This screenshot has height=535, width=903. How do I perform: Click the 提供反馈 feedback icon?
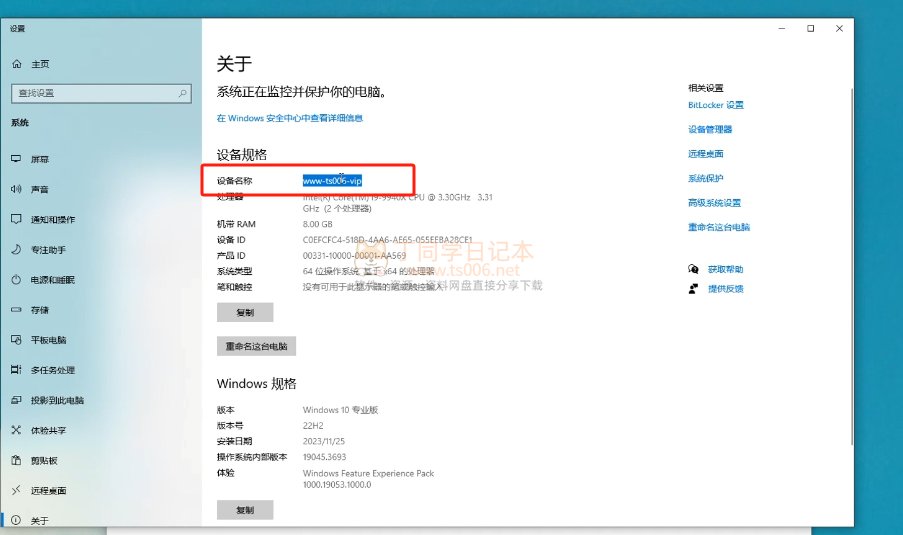click(x=693, y=288)
